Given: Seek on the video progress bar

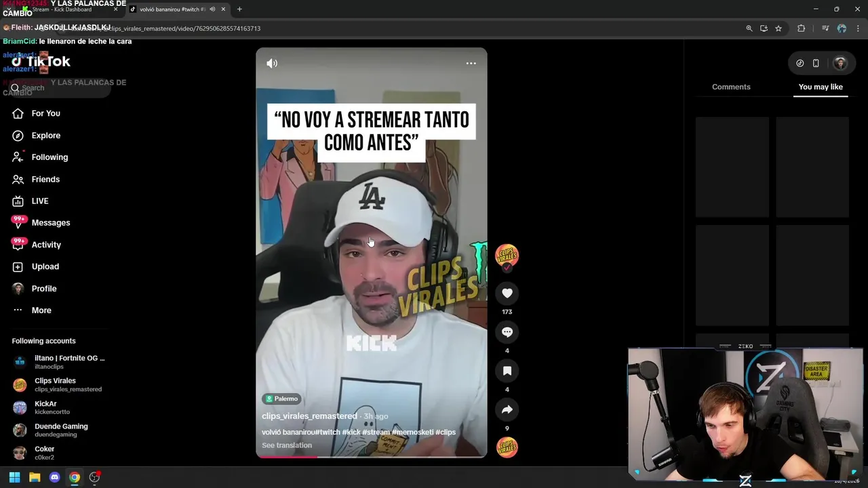Looking at the screenshot, I should [x=371, y=456].
